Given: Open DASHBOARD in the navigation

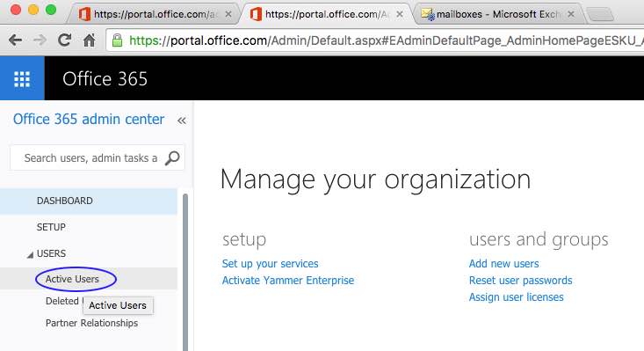Looking at the screenshot, I should click(89, 201).
